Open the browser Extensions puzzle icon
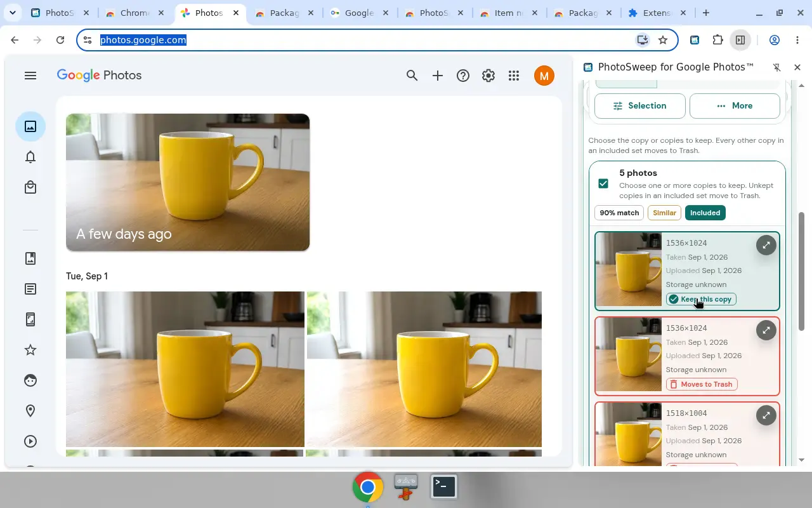 pos(717,40)
